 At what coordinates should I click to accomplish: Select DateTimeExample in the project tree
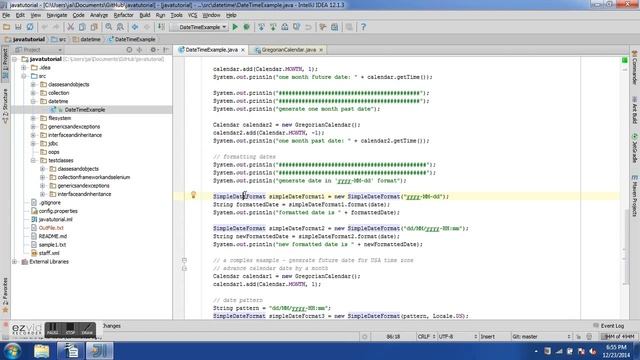pos(84,110)
